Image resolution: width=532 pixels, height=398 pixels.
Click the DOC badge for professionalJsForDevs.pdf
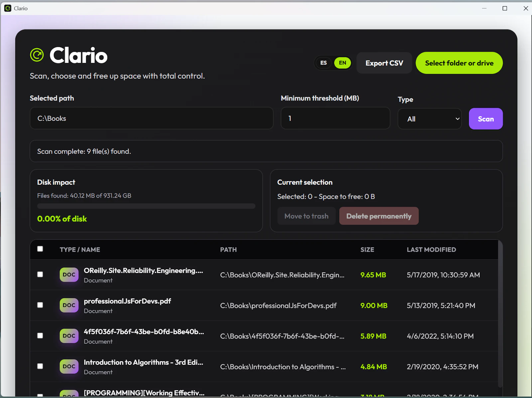click(69, 305)
